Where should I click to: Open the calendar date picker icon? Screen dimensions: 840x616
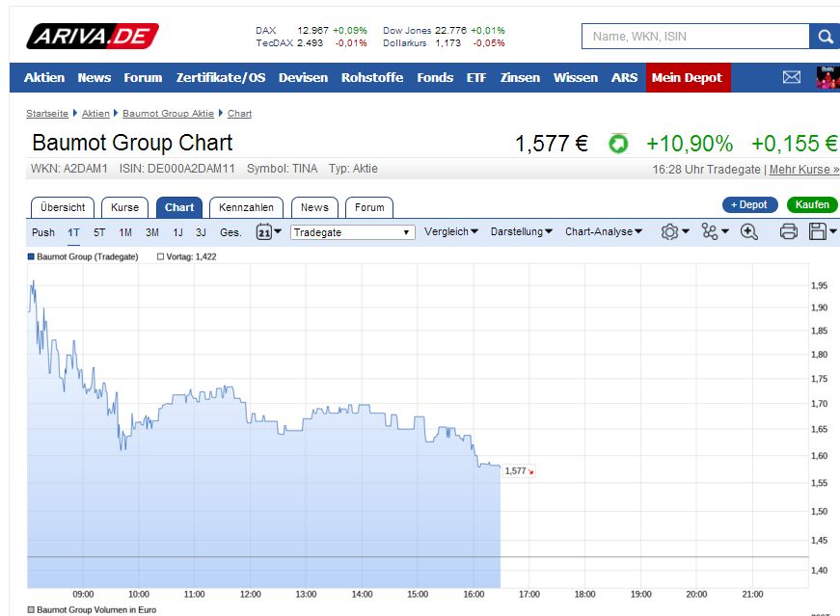[x=265, y=231]
